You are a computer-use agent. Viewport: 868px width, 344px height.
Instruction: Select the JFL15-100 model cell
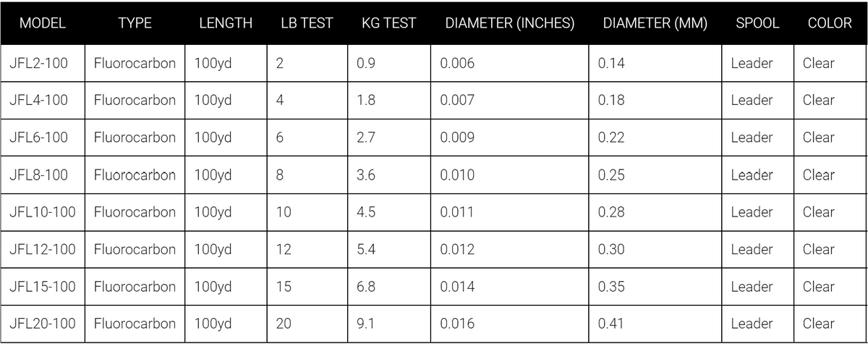click(x=43, y=287)
